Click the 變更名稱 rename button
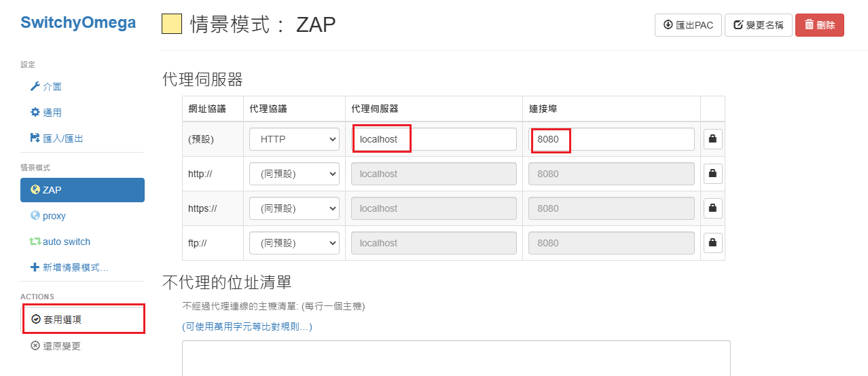The width and height of the screenshot is (868, 376). click(x=758, y=25)
